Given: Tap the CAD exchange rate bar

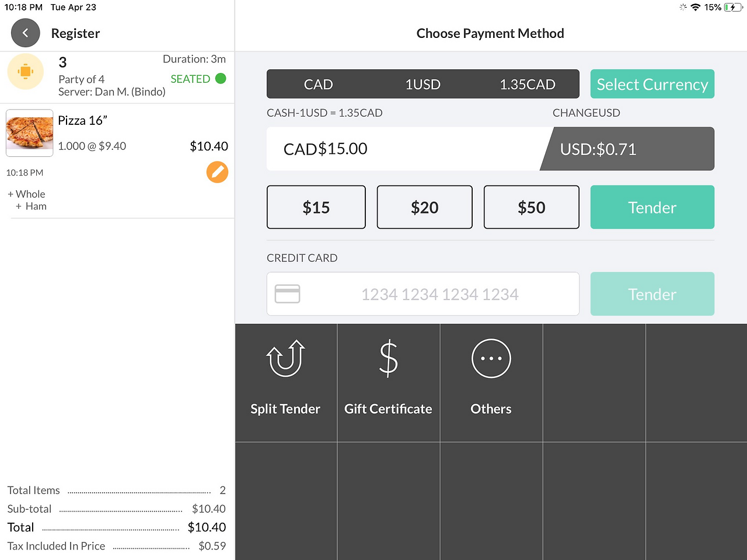Looking at the screenshot, I should (x=423, y=84).
